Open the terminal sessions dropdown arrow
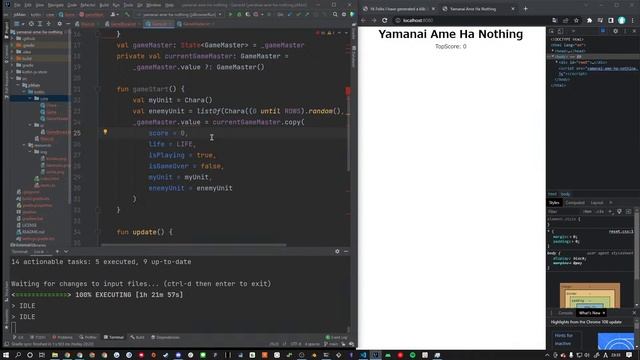The height and width of the screenshot is (360, 640). coord(66,251)
